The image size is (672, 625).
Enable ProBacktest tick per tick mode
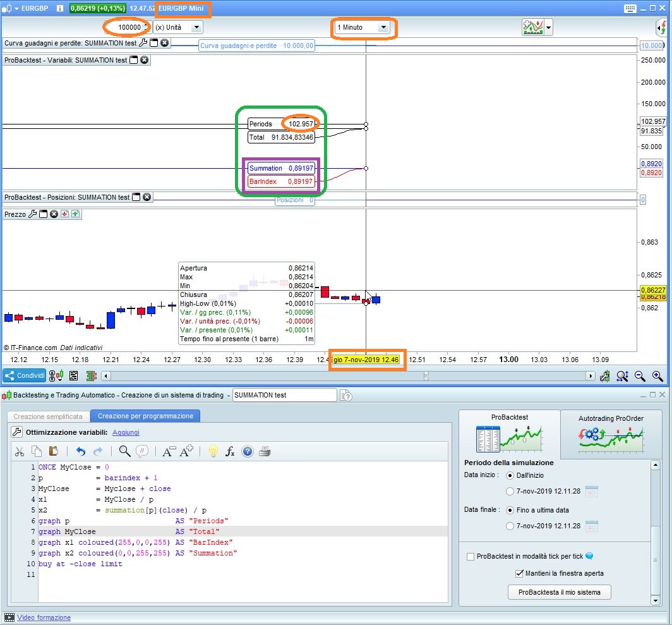pos(470,557)
